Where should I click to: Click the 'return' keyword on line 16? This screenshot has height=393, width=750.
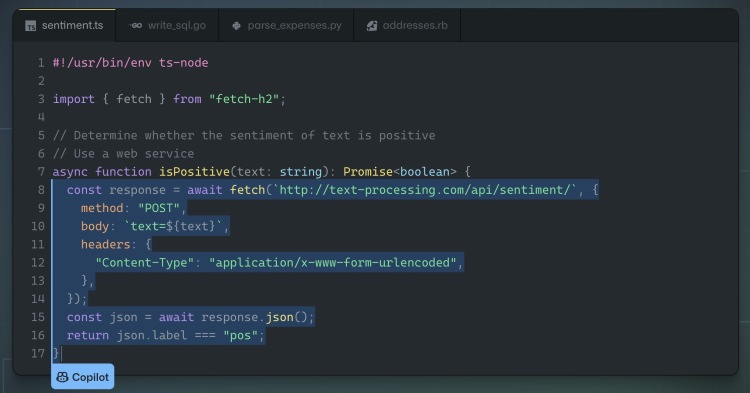pos(88,335)
